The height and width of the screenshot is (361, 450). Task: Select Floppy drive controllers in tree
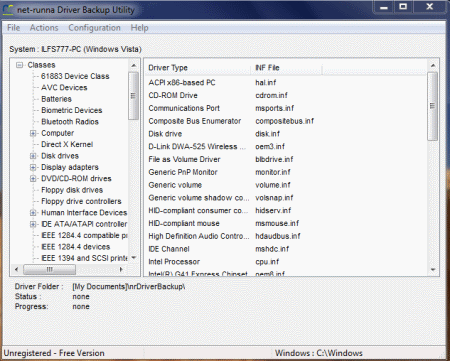point(81,201)
